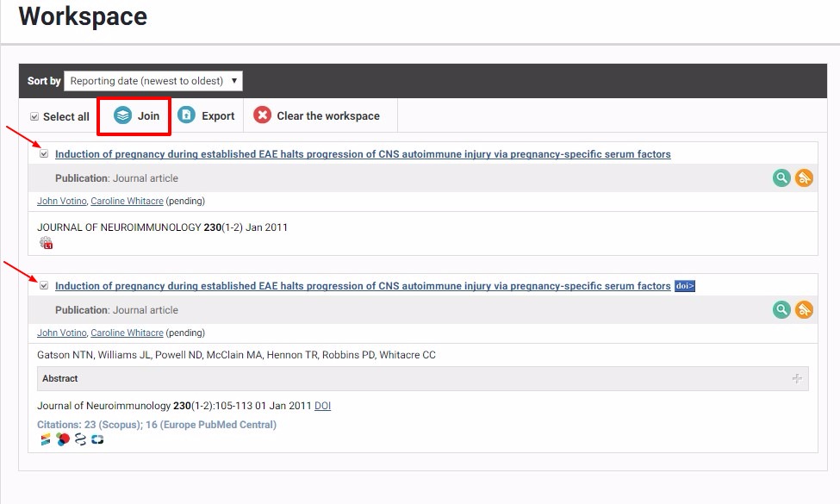Open the Sort by dropdown
The height and width of the screenshot is (504, 840).
point(153,81)
